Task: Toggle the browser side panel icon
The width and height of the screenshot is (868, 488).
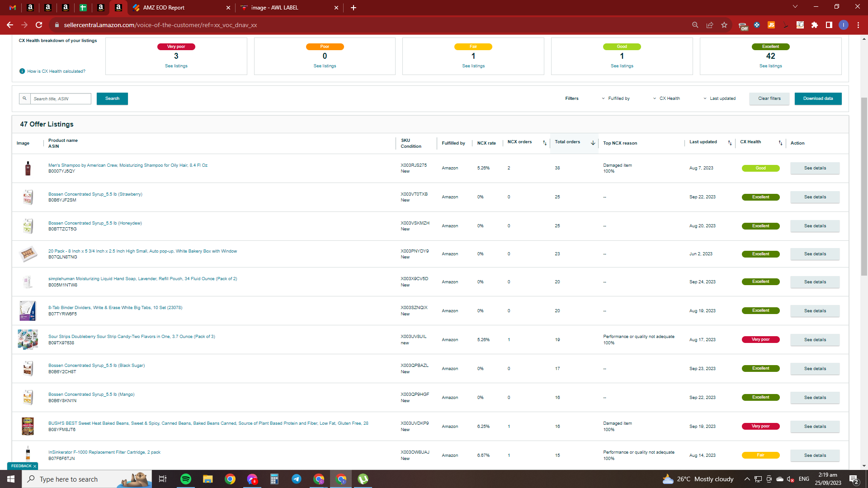Action: coord(829,25)
